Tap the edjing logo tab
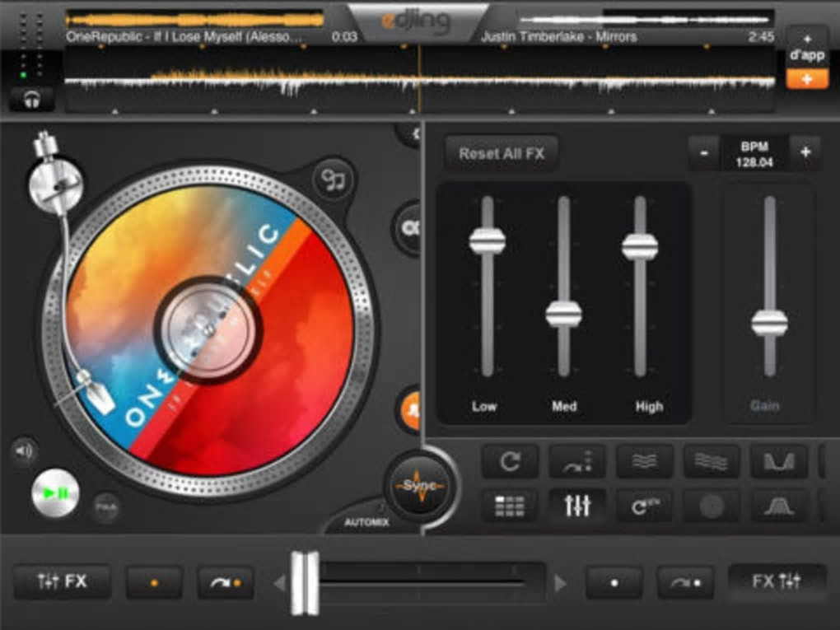 418,21
